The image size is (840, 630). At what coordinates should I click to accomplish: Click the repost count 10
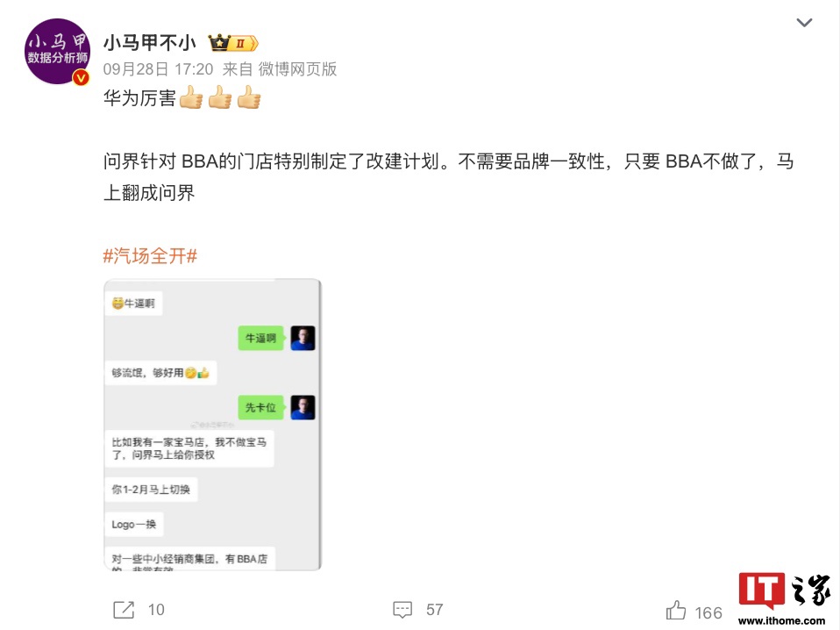tap(156, 610)
